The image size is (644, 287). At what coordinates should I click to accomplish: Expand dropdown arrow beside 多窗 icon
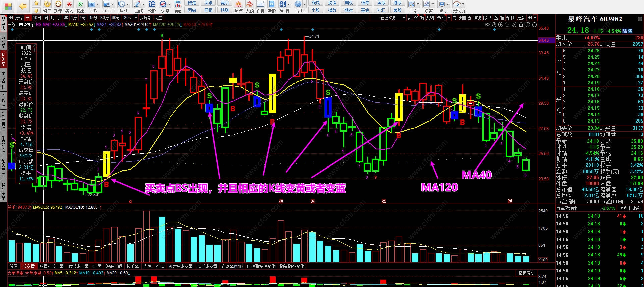[x=433, y=4]
